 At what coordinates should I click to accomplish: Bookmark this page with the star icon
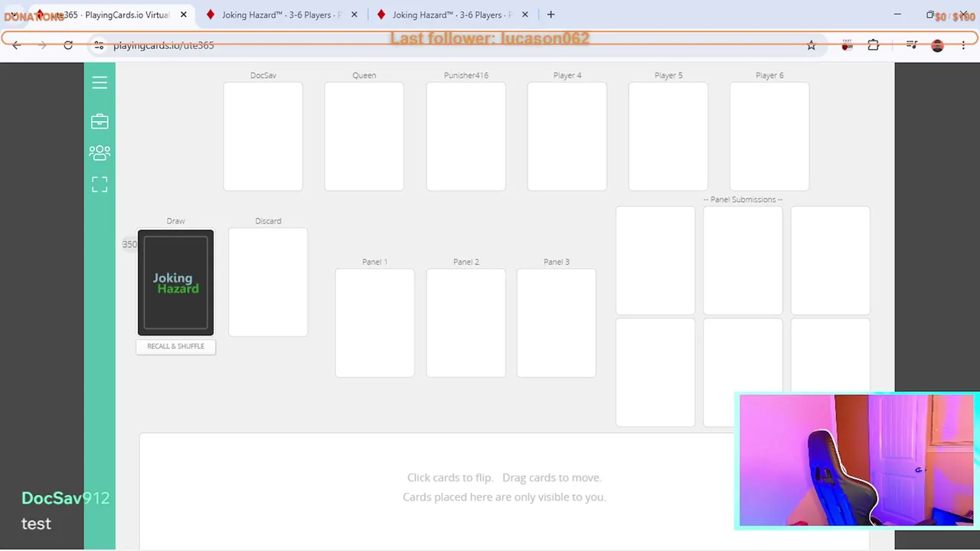[812, 45]
